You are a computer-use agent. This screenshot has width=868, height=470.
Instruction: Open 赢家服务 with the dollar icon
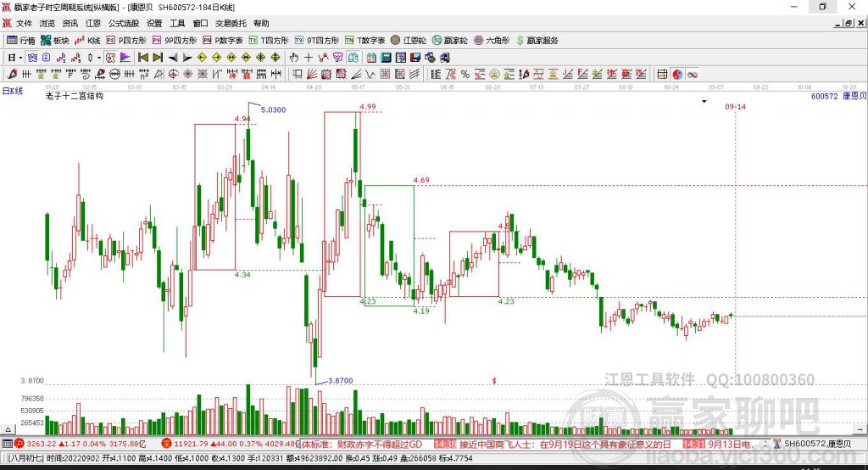click(537, 41)
